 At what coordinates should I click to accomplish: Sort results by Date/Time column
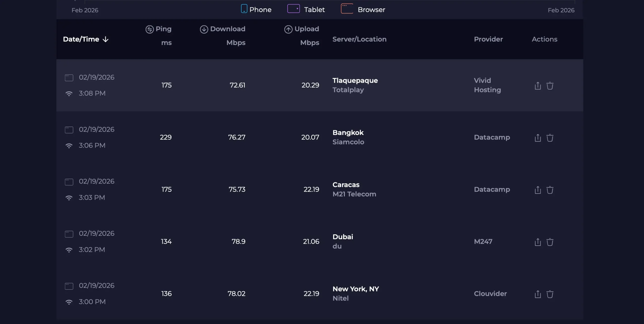tap(86, 39)
